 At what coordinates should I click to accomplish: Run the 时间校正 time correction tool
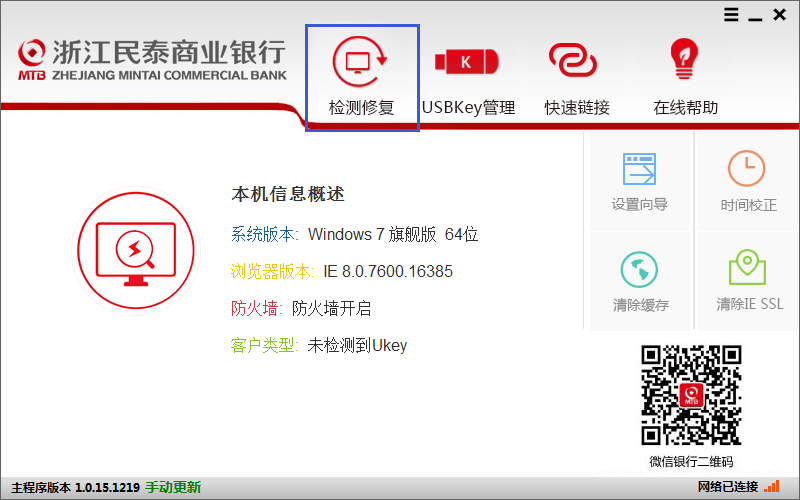(748, 181)
